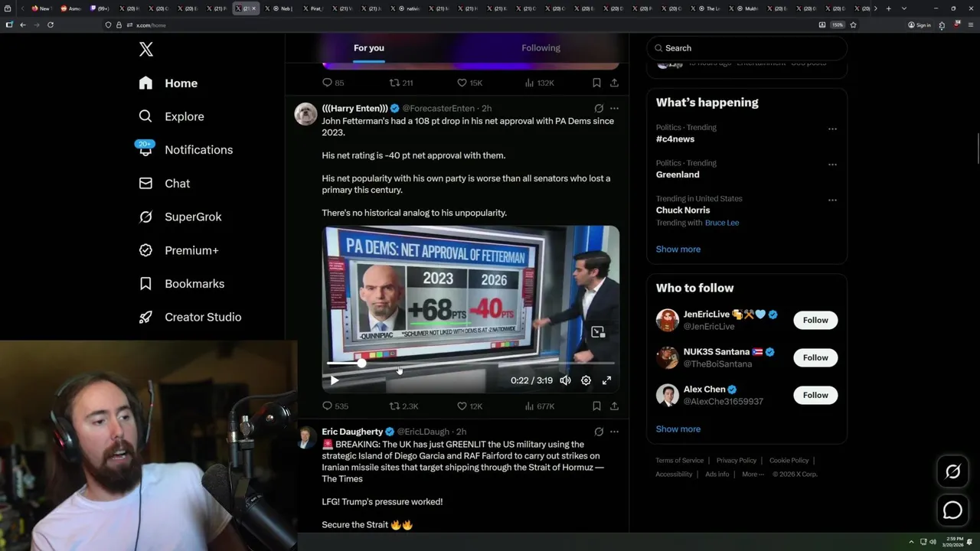This screenshot has height=551, width=980.
Task: Open the Bruce Lee trending link
Action: [722, 223]
